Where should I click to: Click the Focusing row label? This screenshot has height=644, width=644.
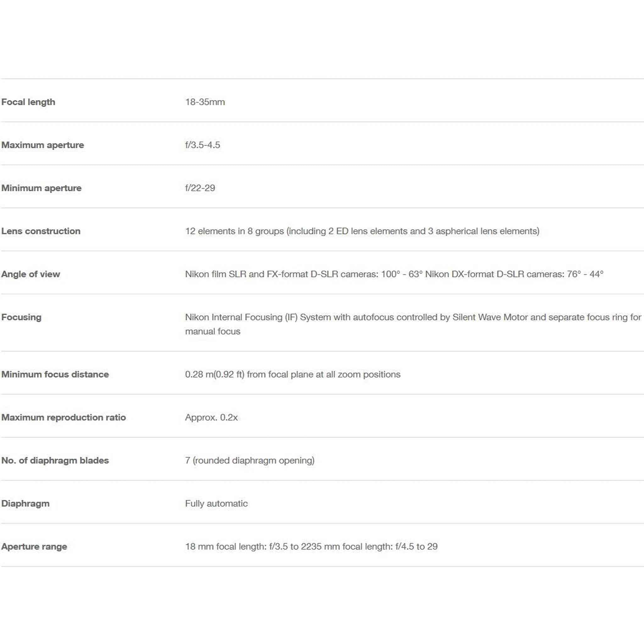click(x=21, y=317)
